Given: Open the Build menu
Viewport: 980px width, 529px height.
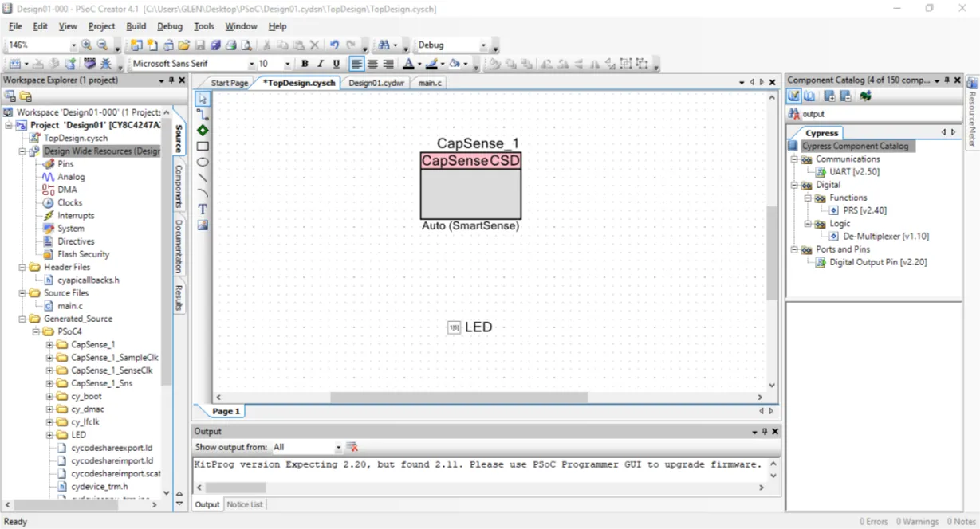Looking at the screenshot, I should coord(136,26).
